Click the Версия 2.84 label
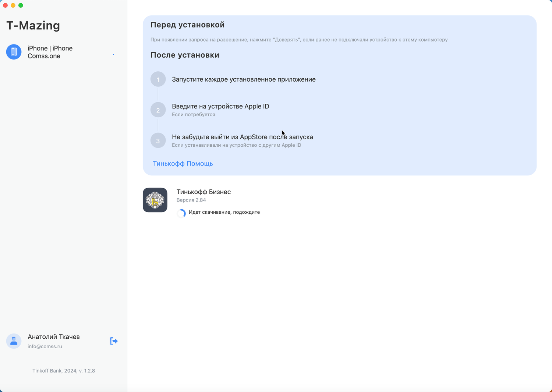The height and width of the screenshot is (392, 552). (191, 200)
